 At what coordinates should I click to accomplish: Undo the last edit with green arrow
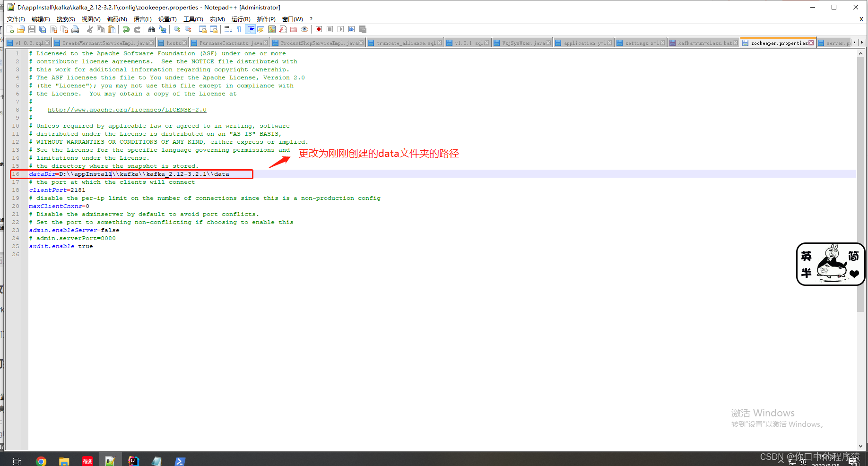click(126, 29)
